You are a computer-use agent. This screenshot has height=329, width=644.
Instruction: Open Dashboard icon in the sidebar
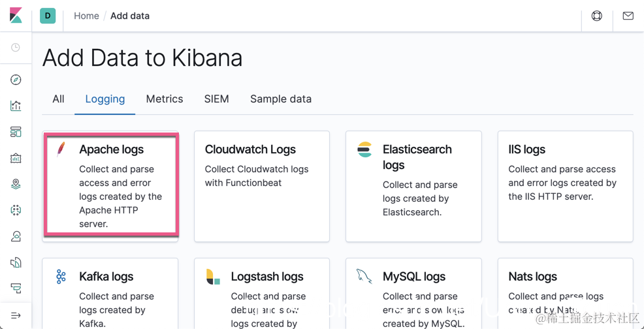tap(16, 132)
